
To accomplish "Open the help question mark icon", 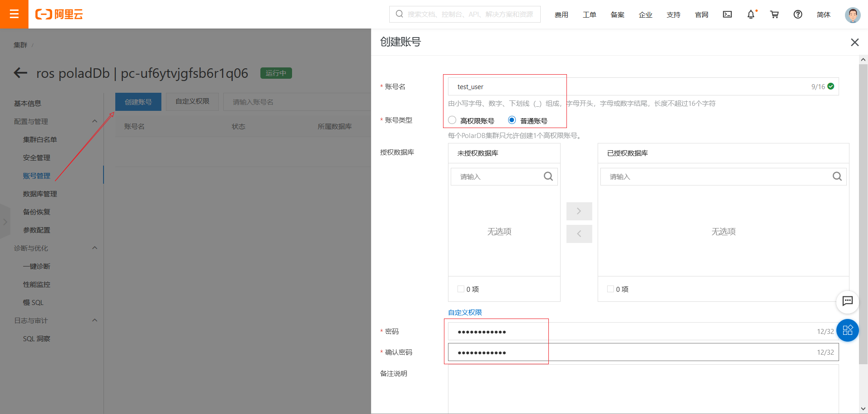I will 798,14.
